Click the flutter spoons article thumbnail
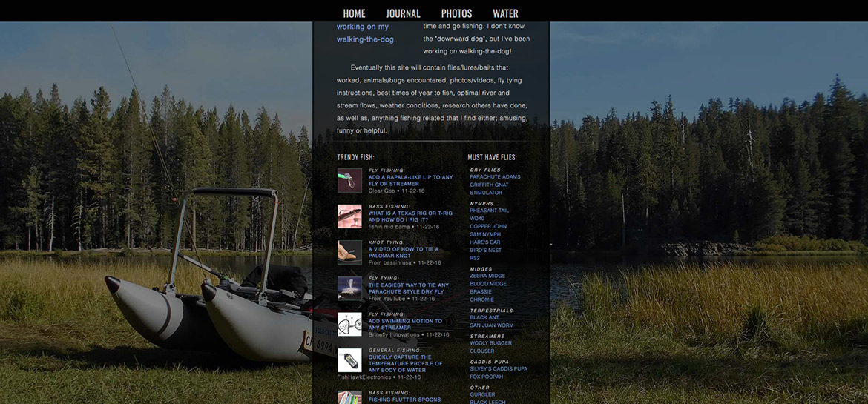 click(349, 397)
